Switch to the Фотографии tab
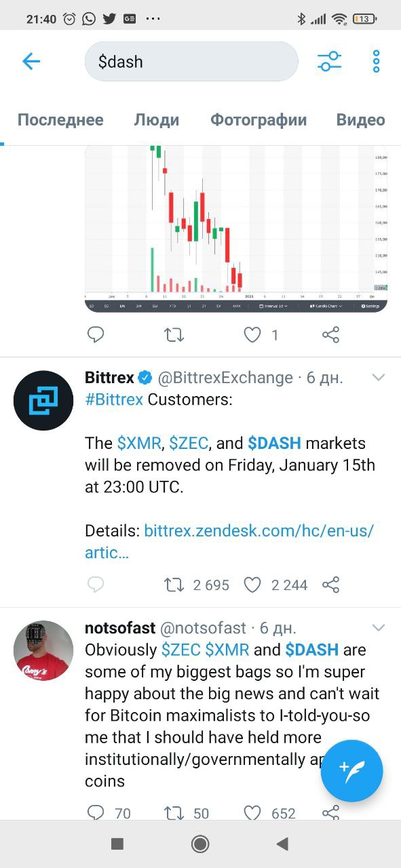401x868 pixels. pyautogui.click(x=259, y=120)
